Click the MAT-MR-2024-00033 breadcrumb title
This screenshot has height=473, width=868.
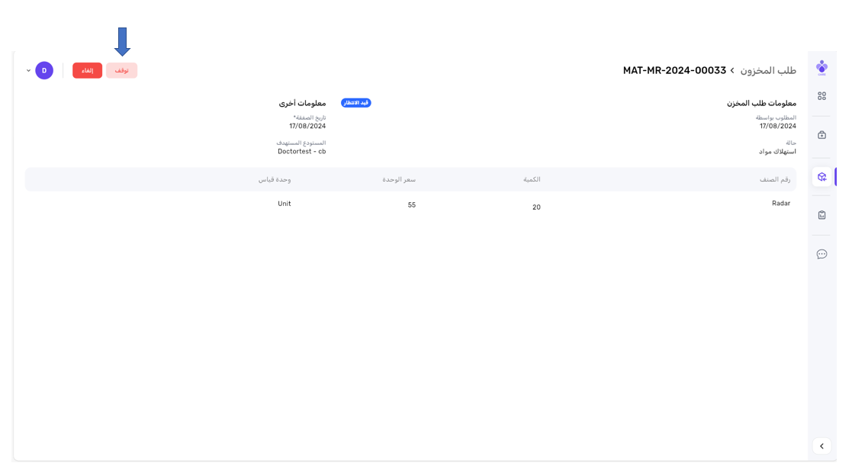coord(674,71)
